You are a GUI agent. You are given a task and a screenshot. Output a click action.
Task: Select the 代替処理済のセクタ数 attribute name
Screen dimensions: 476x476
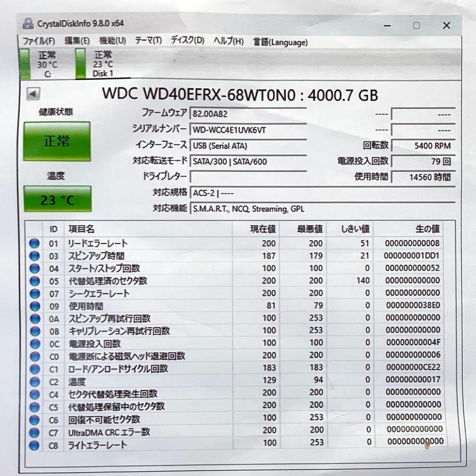[x=108, y=281]
